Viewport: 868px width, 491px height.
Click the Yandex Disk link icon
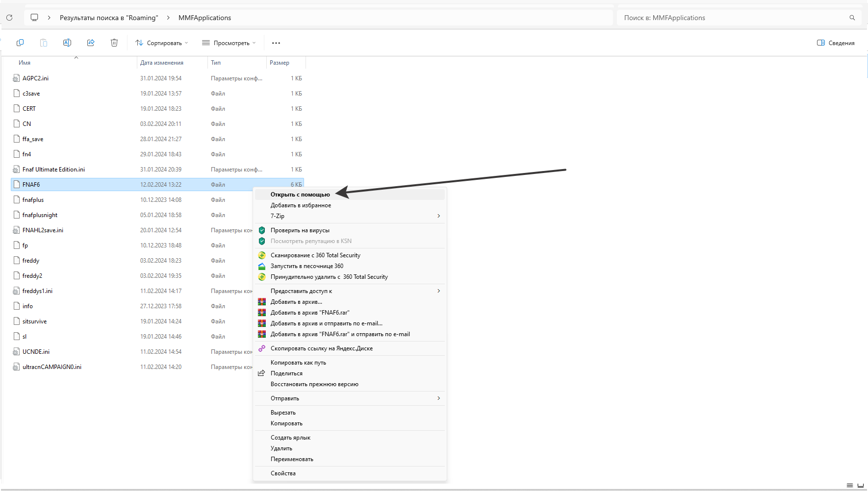(262, 348)
